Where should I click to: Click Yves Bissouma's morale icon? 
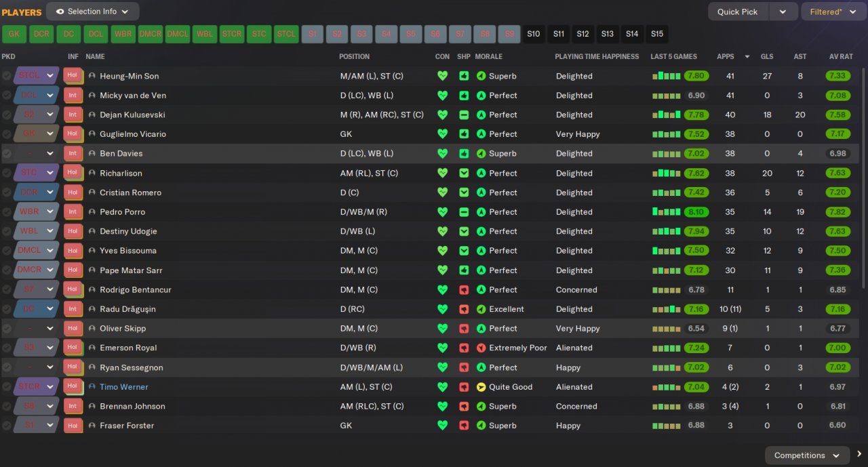tap(481, 251)
